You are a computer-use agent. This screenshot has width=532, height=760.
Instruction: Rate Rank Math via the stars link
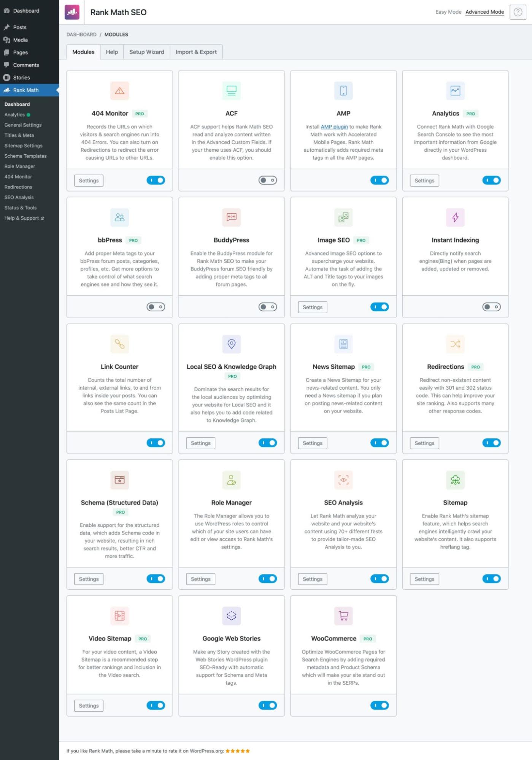[x=238, y=751]
